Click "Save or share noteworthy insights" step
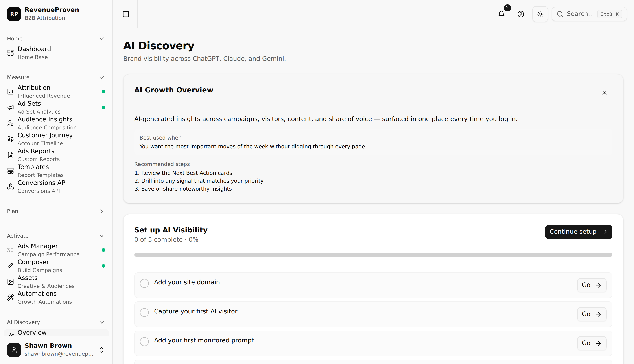The width and height of the screenshot is (634, 364). (x=186, y=189)
